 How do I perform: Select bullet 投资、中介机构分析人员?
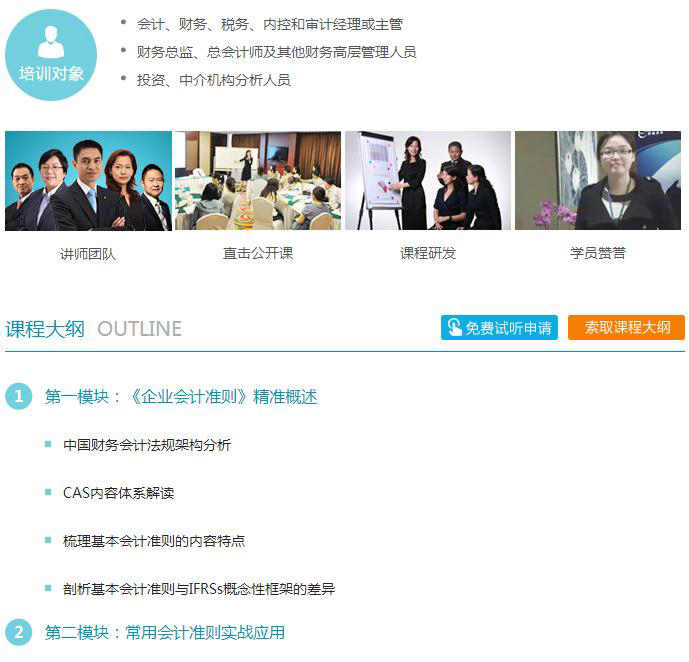click(x=214, y=80)
